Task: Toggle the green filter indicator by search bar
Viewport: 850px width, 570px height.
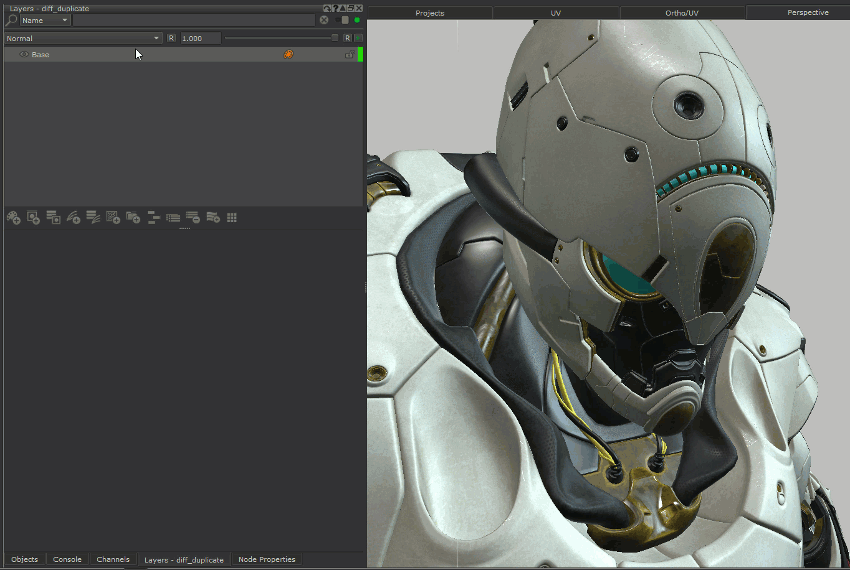Action: coord(357,20)
